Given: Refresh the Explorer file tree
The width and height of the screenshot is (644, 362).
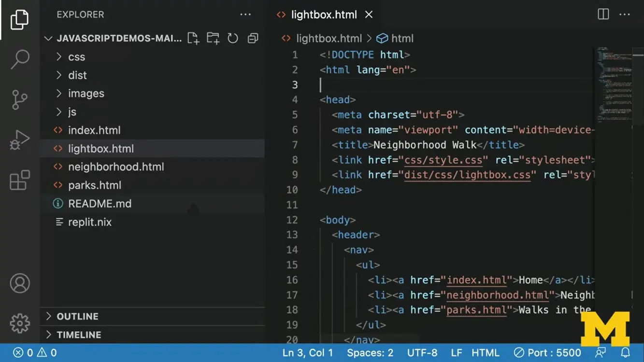Looking at the screenshot, I should point(233,38).
